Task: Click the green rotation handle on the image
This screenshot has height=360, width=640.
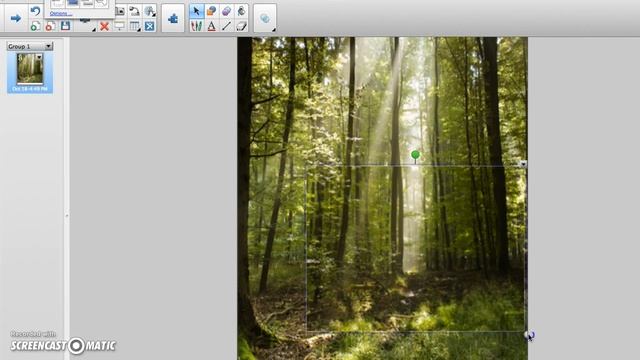Action: (x=416, y=155)
